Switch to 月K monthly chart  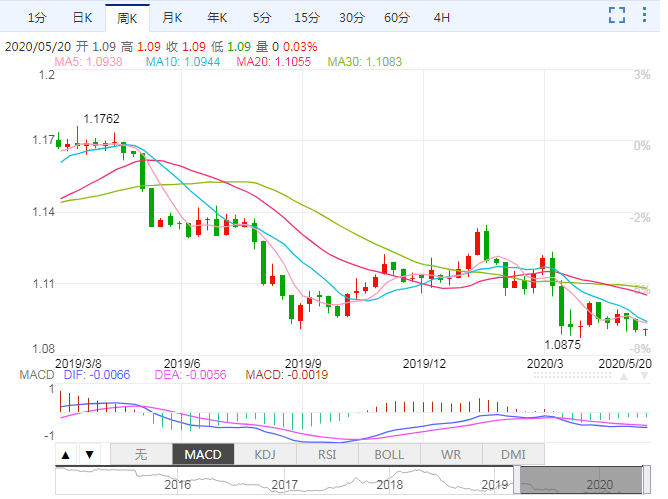tap(172, 18)
